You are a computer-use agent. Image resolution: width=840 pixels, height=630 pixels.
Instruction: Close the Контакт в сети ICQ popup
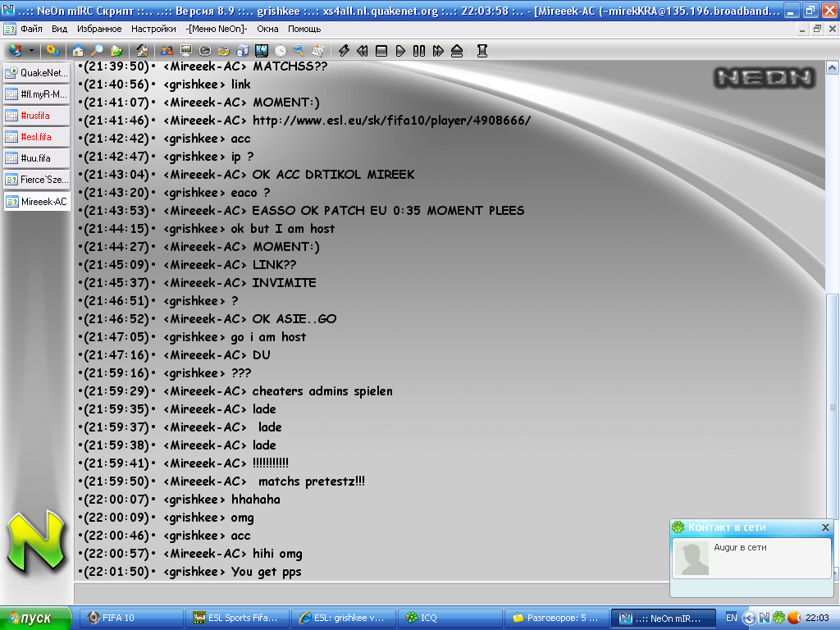pos(825,527)
